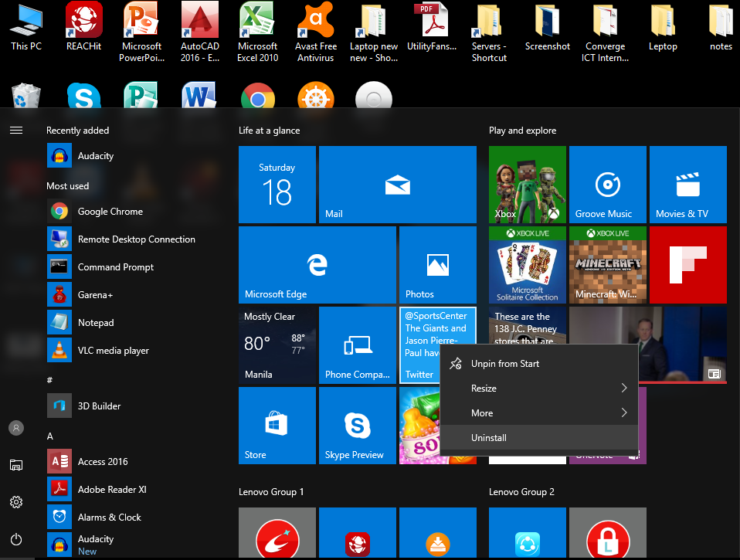Open Groove Music tile

click(x=607, y=185)
